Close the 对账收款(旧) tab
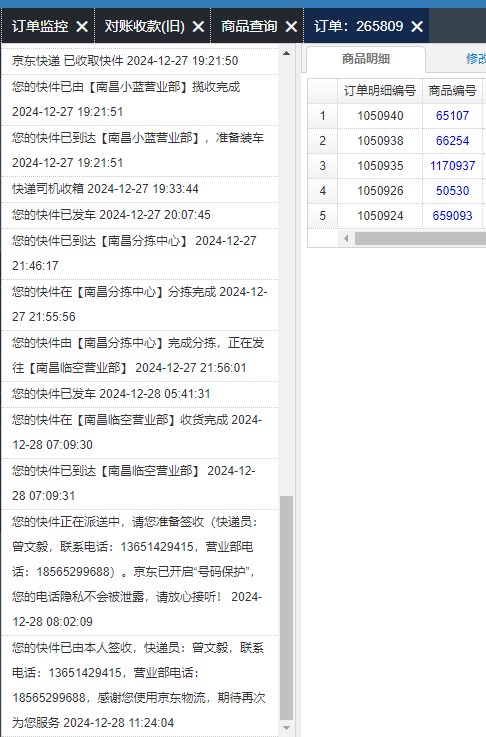 198,26
